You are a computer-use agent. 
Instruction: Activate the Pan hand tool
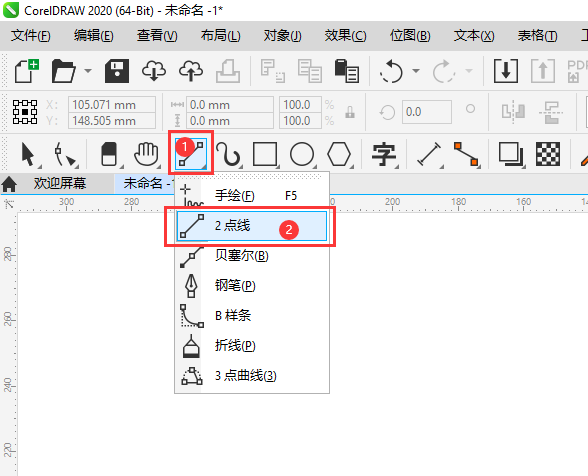146,154
